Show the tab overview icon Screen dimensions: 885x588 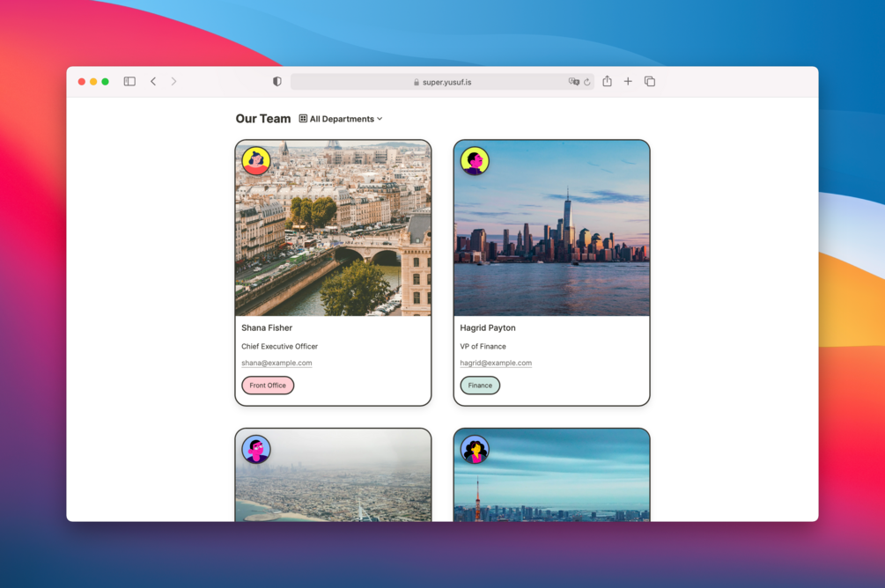tap(650, 81)
